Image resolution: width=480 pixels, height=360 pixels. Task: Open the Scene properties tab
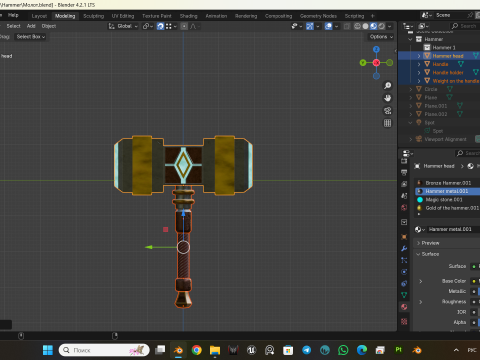coord(404,196)
